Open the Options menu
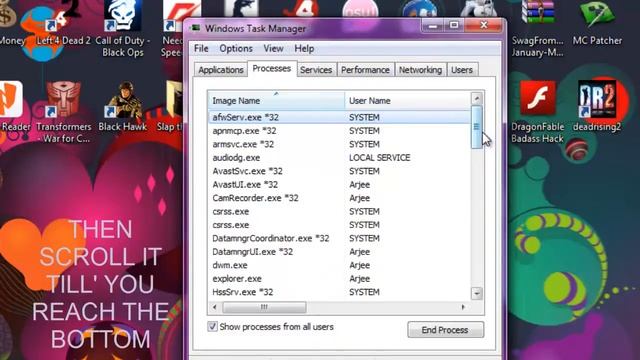 tap(236, 49)
